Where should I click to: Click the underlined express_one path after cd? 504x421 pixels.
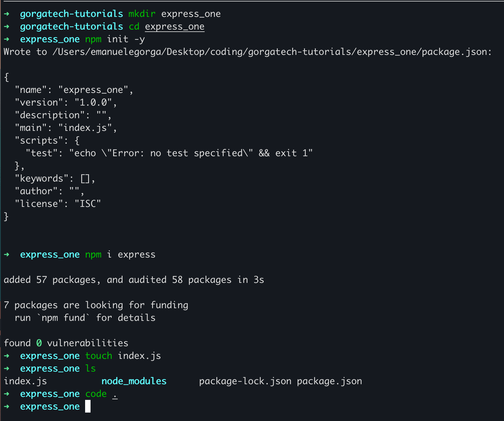click(x=174, y=27)
